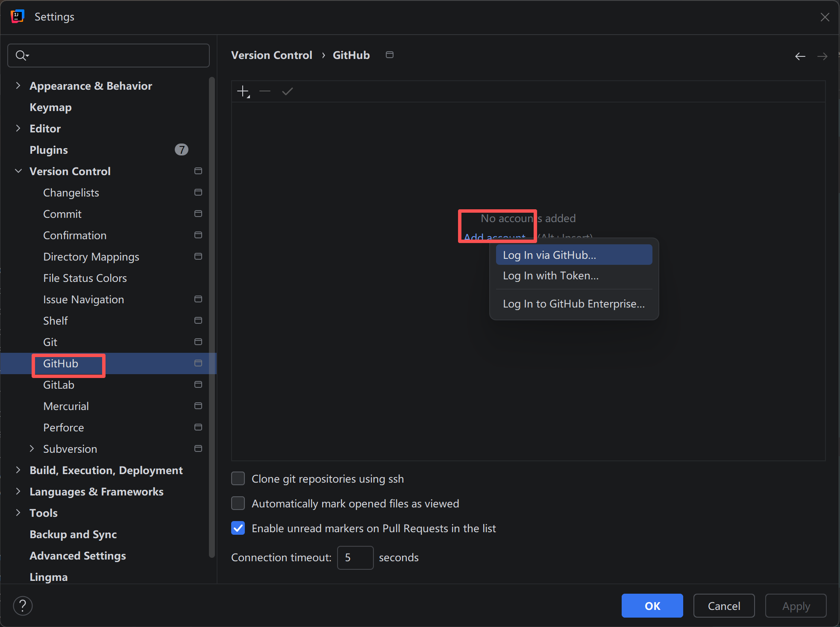Enable cloning git repositories using ssh
Viewport: 840px width, 627px height.
click(x=238, y=478)
